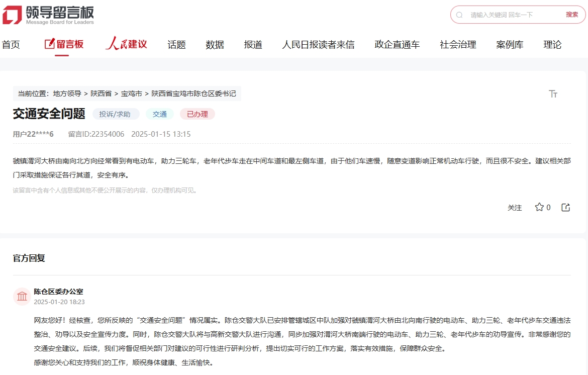588x375 pixels.
Task: Click the 陈仓区委办公室 responder name
Action: pos(58,292)
